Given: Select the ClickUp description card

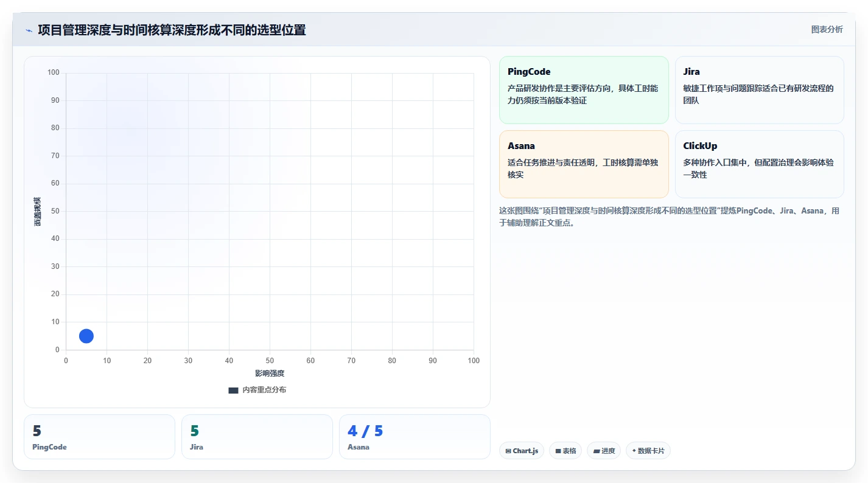Looking at the screenshot, I should coord(759,164).
